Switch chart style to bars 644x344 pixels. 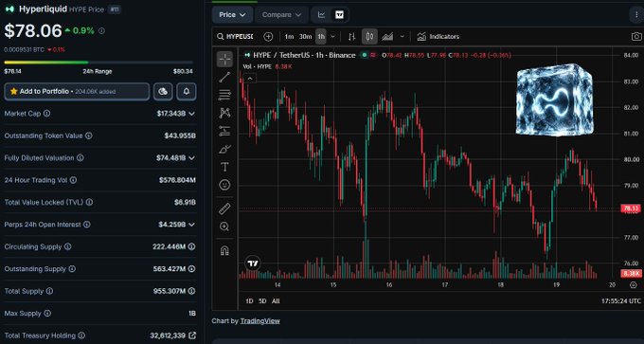[x=351, y=37]
